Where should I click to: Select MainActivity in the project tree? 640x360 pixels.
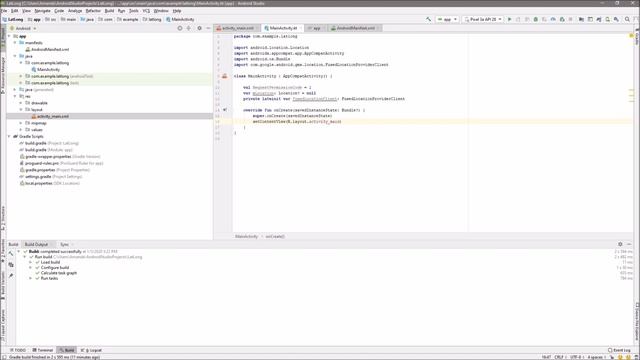(x=45, y=69)
